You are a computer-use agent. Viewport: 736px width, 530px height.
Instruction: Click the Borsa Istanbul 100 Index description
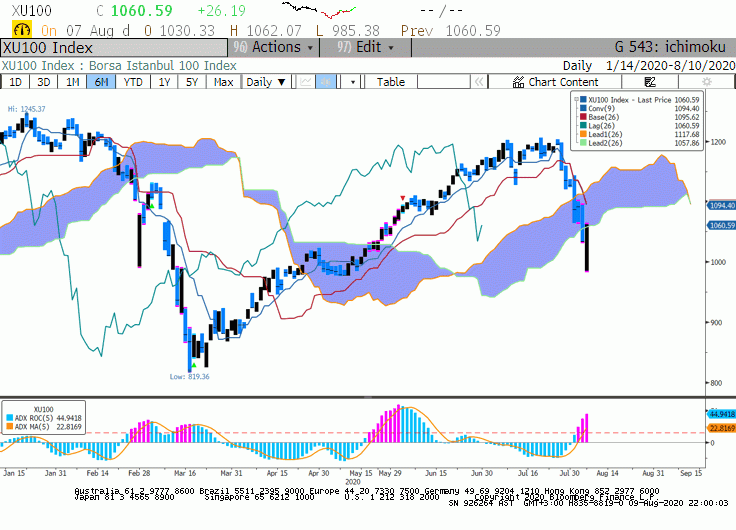pyautogui.click(x=163, y=65)
